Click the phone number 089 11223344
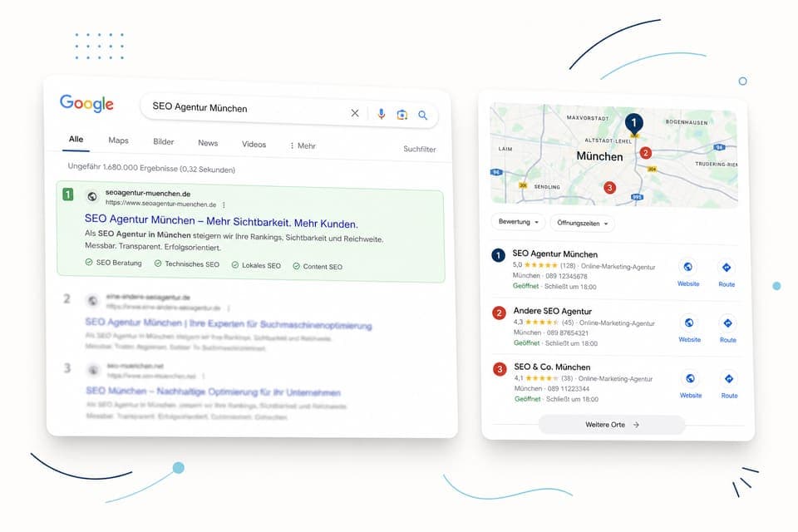The image size is (798, 532). pyautogui.click(x=569, y=388)
